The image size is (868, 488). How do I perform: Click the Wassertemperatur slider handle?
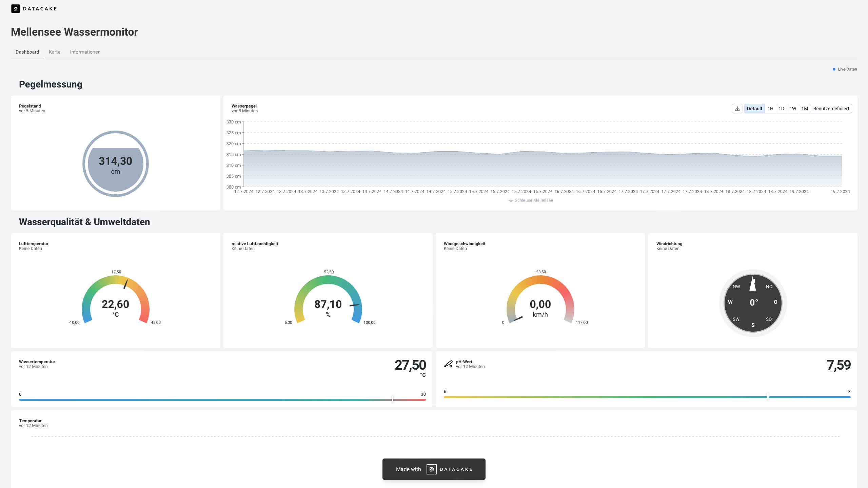coord(392,399)
